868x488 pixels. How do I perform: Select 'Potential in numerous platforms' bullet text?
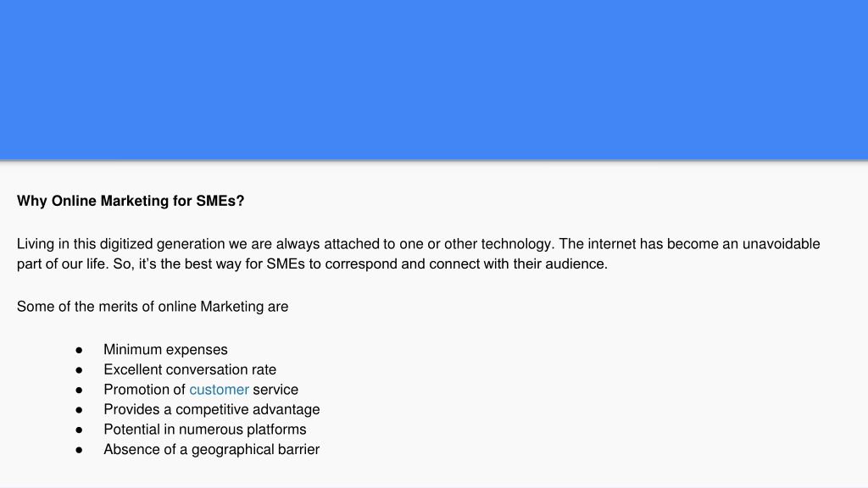[205, 430]
